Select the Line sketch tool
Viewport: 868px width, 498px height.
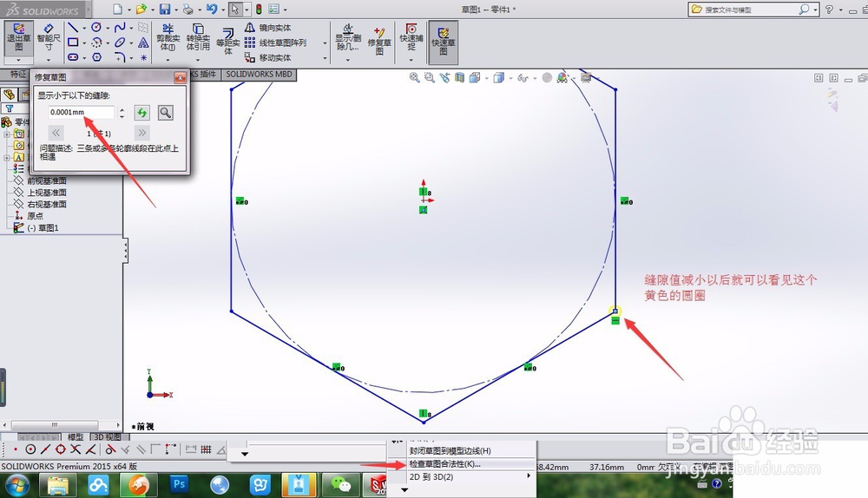pos(73,27)
